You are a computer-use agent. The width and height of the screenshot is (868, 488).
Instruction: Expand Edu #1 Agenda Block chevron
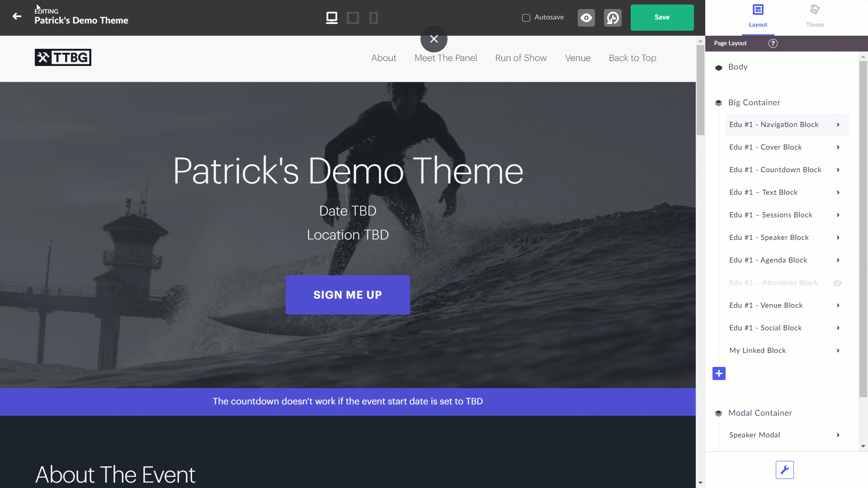point(838,260)
